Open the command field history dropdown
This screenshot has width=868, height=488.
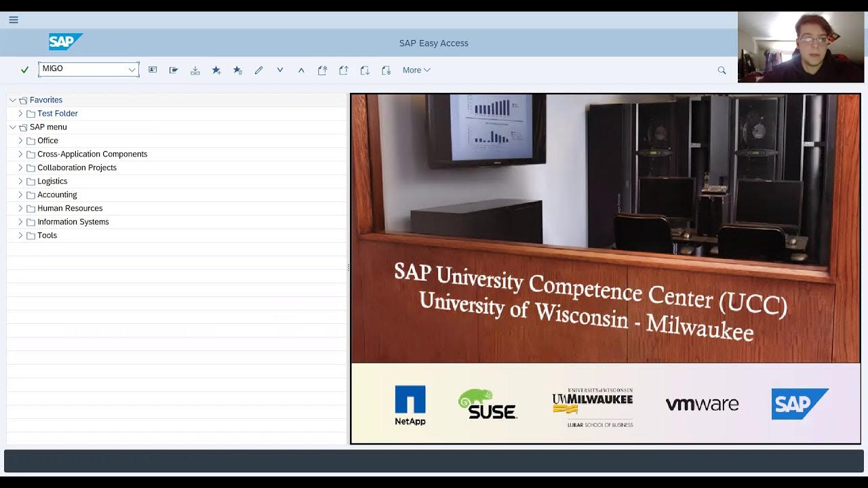(132, 70)
